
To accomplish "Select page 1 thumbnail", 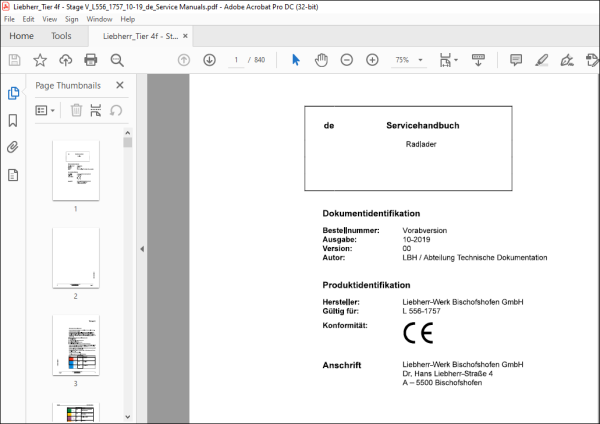I will [x=76, y=170].
